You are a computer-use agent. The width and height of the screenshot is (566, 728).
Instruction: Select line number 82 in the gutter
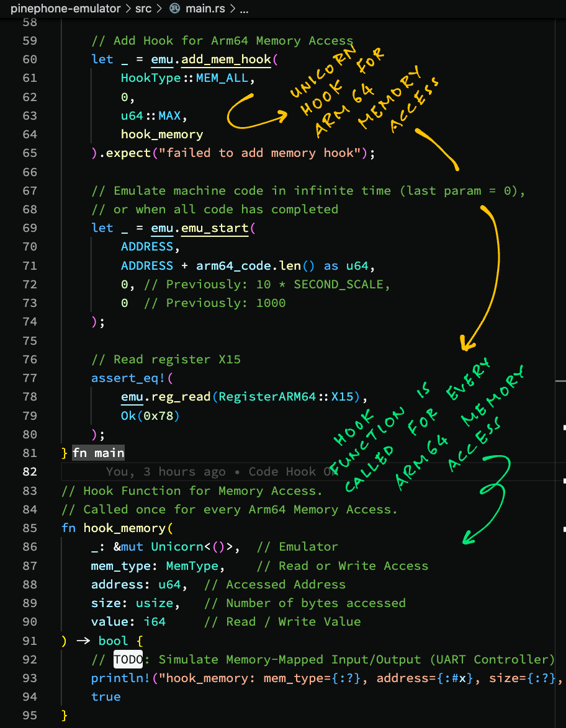(x=30, y=471)
